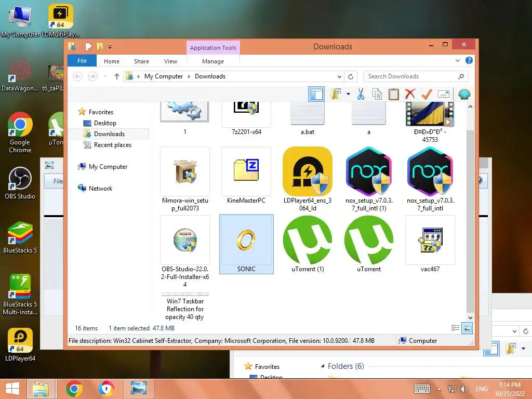Click scroll down arrow in file list

pos(470,317)
